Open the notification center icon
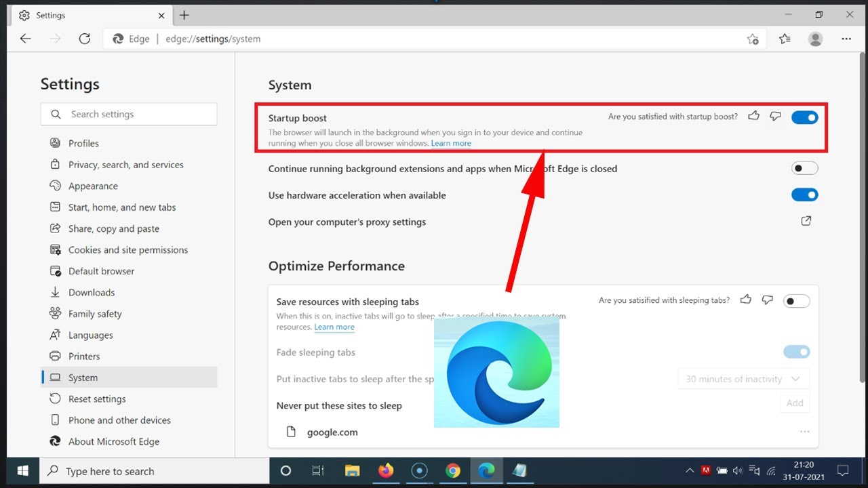The image size is (868, 488). [x=843, y=470]
